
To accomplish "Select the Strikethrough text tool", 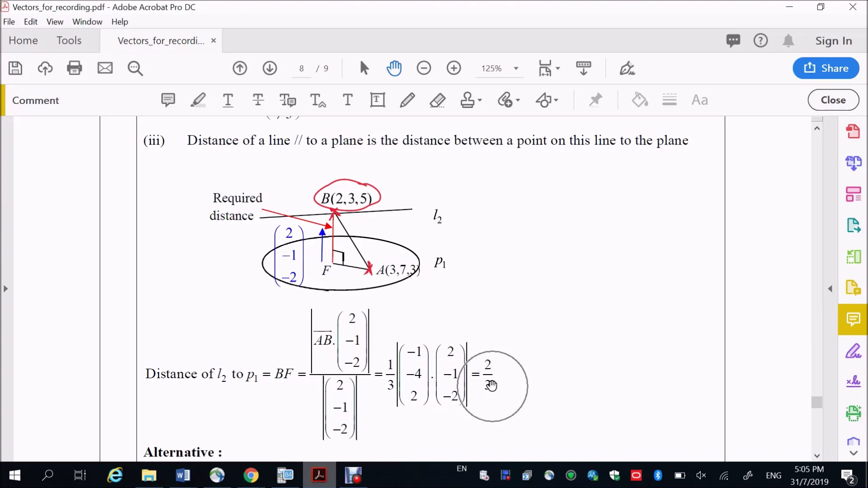I will (258, 100).
